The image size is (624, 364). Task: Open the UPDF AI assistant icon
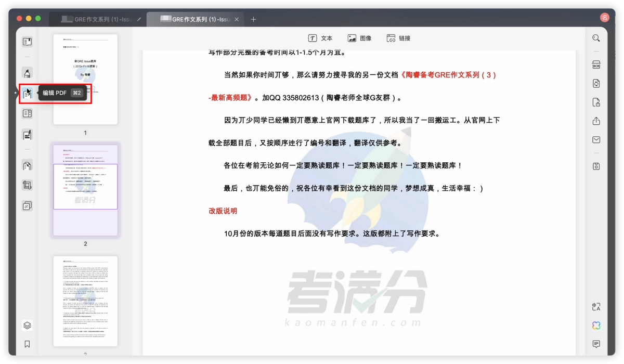pos(596,326)
